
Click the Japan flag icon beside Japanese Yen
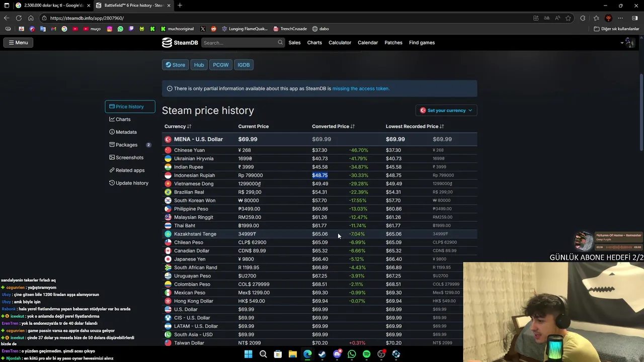coord(168,259)
